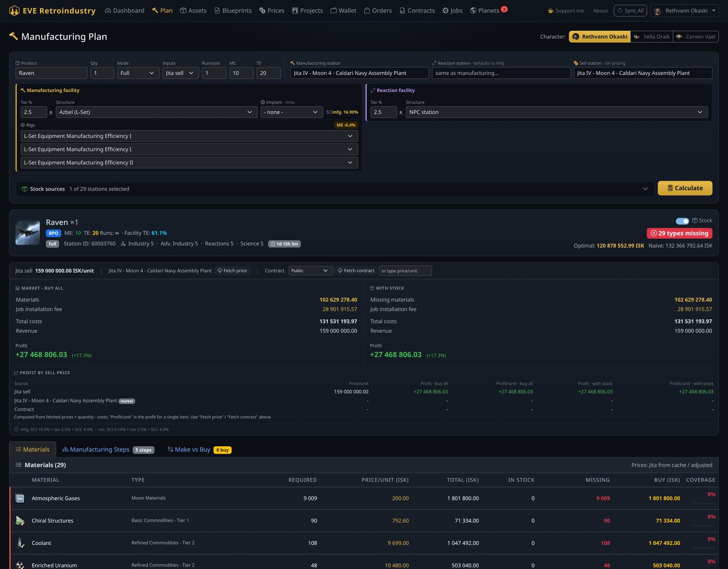
Task: Click the box icon beside Stock sources
Action: click(24, 189)
